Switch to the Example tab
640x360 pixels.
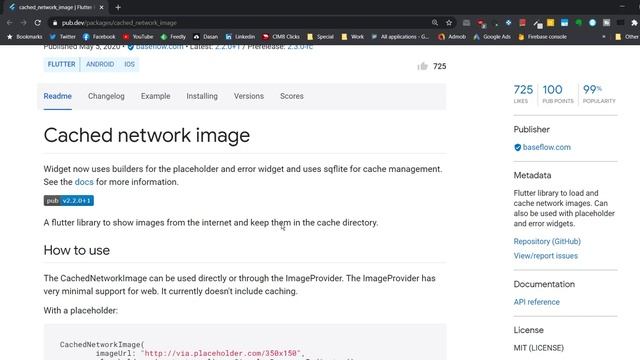click(156, 96)
